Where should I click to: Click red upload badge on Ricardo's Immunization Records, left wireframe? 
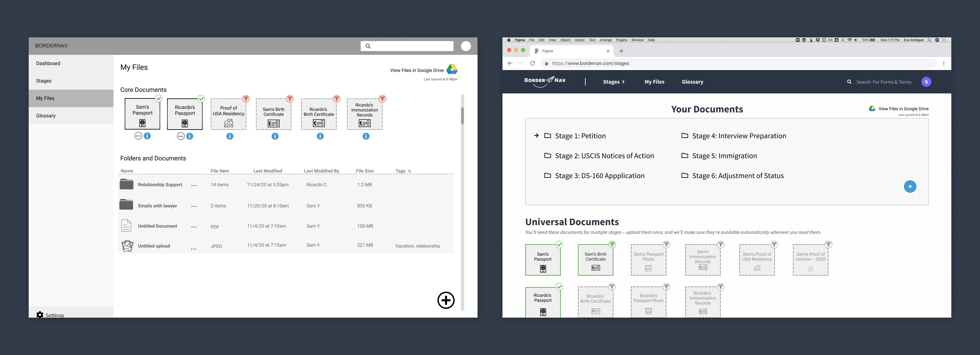click(382, 99)
